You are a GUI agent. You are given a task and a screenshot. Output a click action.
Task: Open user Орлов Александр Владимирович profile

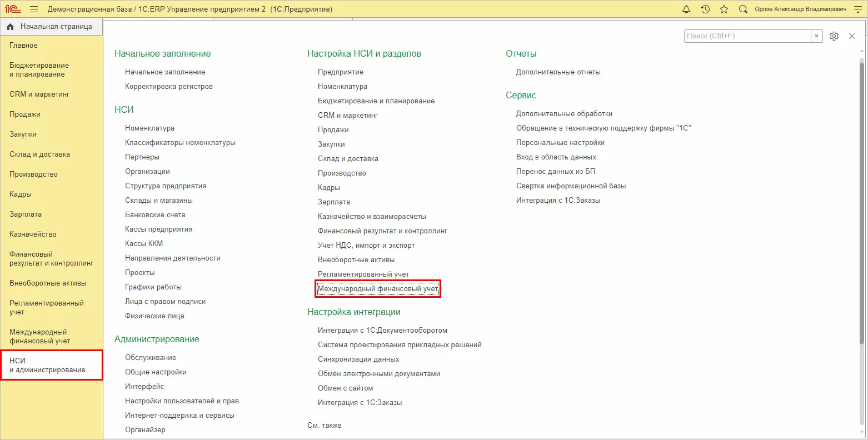tap(801, 9)
